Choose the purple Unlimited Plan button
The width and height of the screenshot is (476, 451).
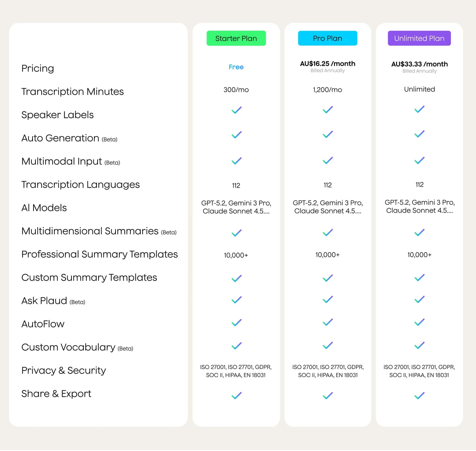(x=419, y=38)
